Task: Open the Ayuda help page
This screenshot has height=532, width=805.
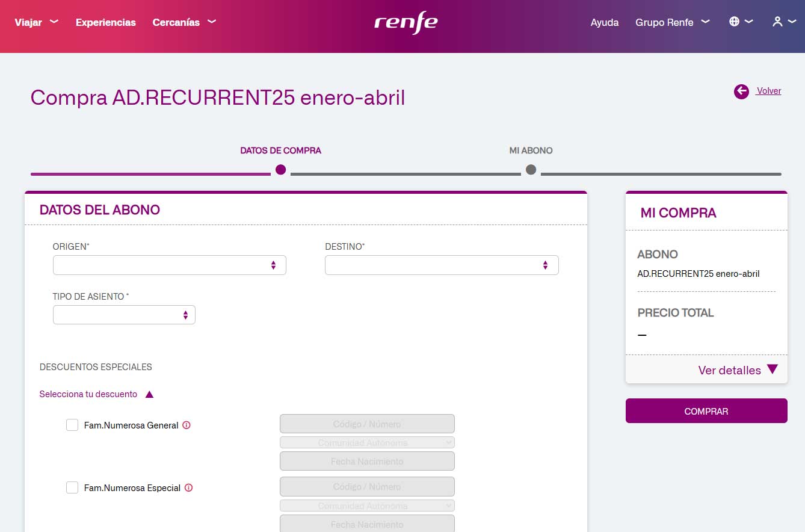Action: click(x=605, y=22)
